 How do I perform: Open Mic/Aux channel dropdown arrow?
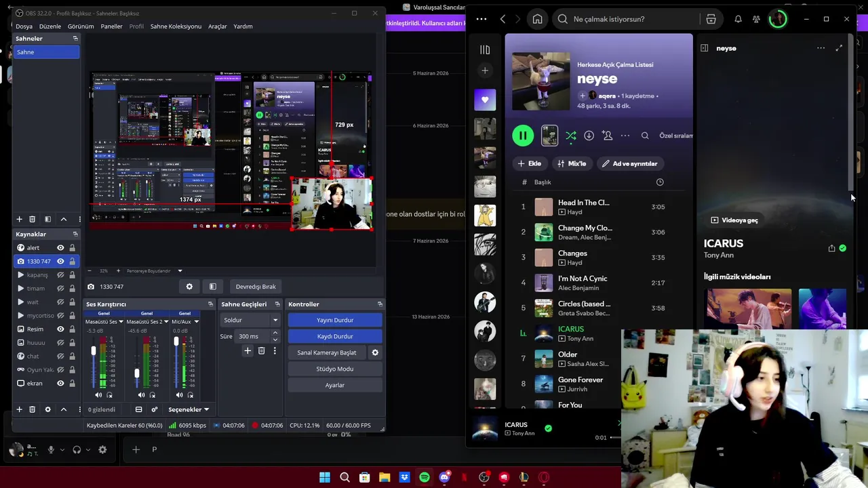click(x=196, y=321)
